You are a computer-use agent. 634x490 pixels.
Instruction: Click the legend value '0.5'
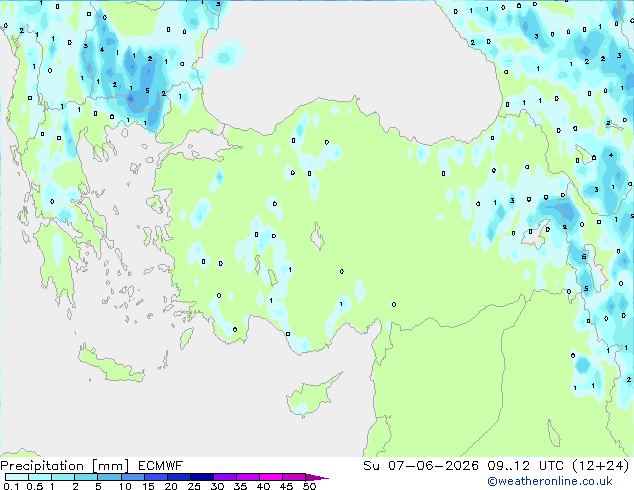pyautogui.click(x=35, y=486)
